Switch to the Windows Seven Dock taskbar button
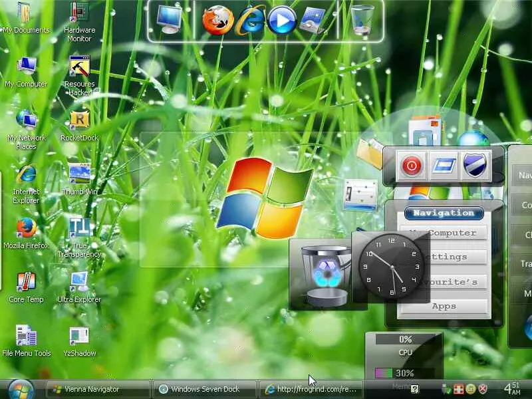The width and height of the screenshot is (532, 399). 205,389
